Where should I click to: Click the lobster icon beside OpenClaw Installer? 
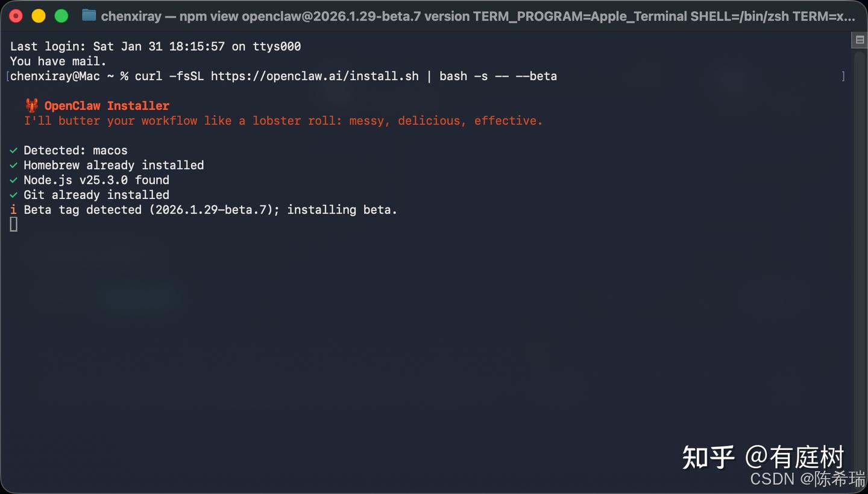click(32, 106)
